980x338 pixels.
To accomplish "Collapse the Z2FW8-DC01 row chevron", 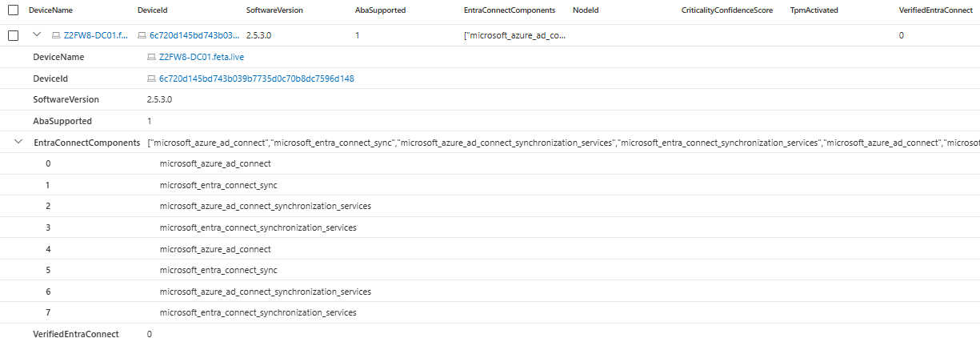I will click(x=36, y=35).
